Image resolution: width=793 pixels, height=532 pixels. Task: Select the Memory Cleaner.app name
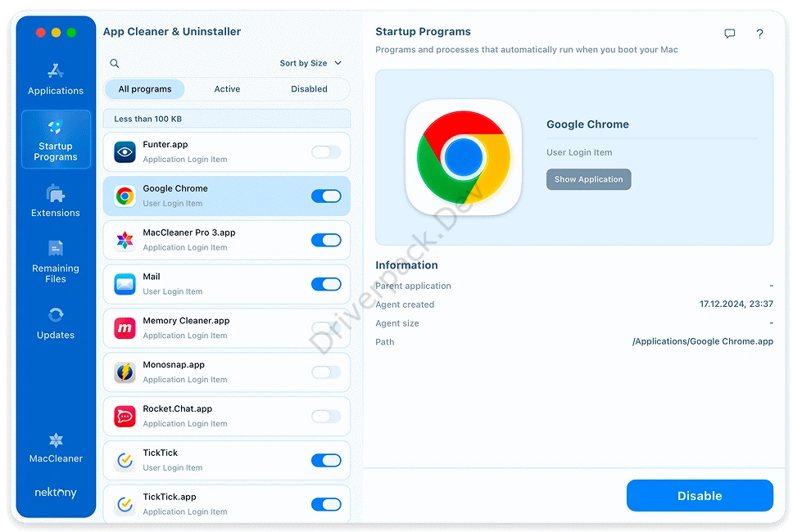(x=186, y=321)
